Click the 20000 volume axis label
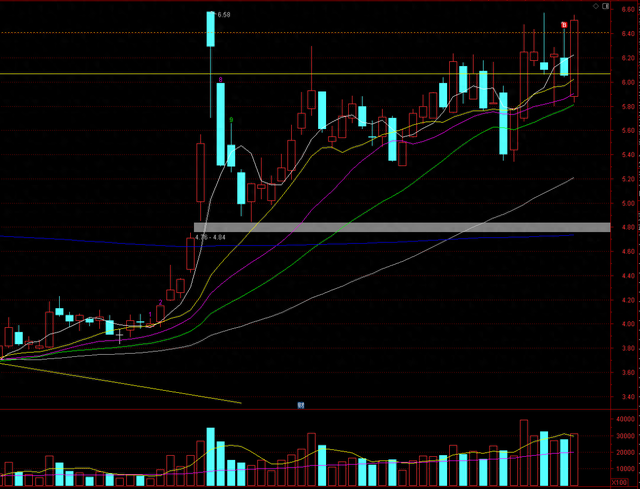 pyautogui.click(x=625, y=452)
